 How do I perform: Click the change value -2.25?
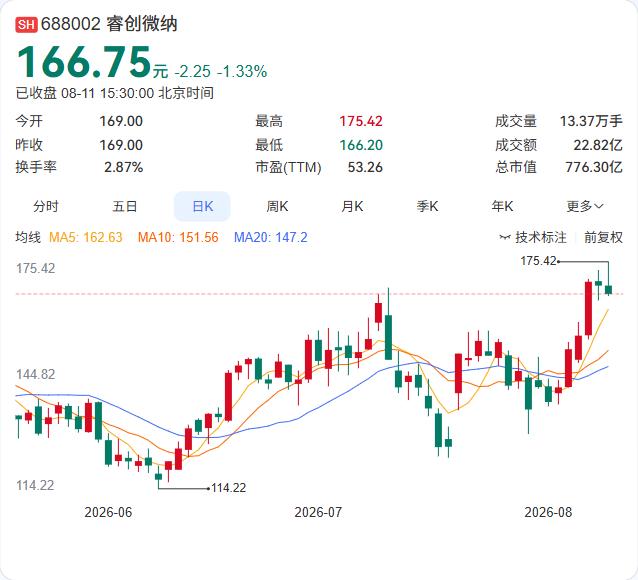pos(192,72)
